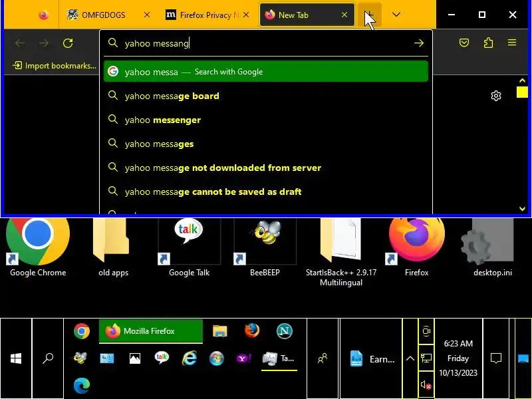The height and width of the screenshot is (399, 532).
Task: Open the network tray icon
Action: click(426, 358)
